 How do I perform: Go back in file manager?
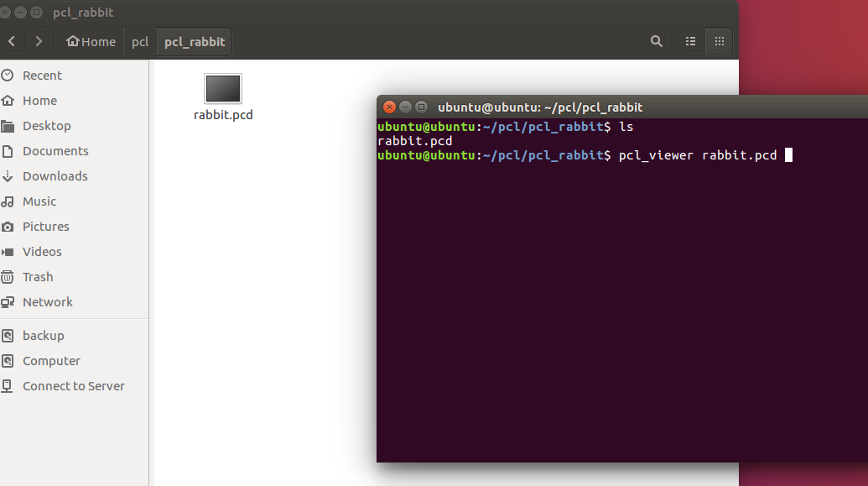coord(12,42)
